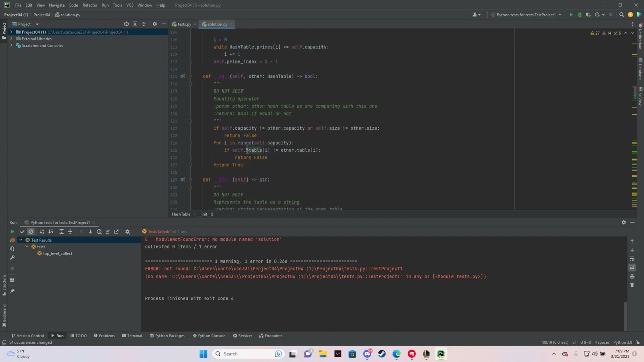
Task: Open the File menu
Action: tap(18, 5)
